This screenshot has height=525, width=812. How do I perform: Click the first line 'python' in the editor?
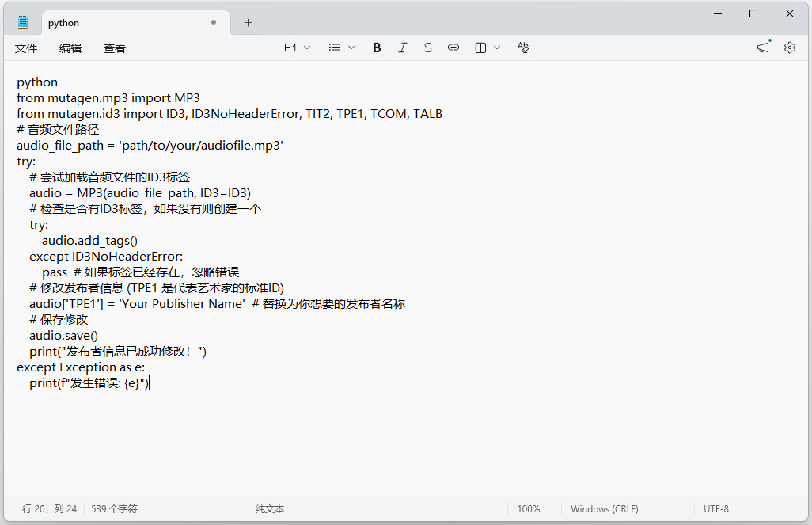[x=37, y=82]
